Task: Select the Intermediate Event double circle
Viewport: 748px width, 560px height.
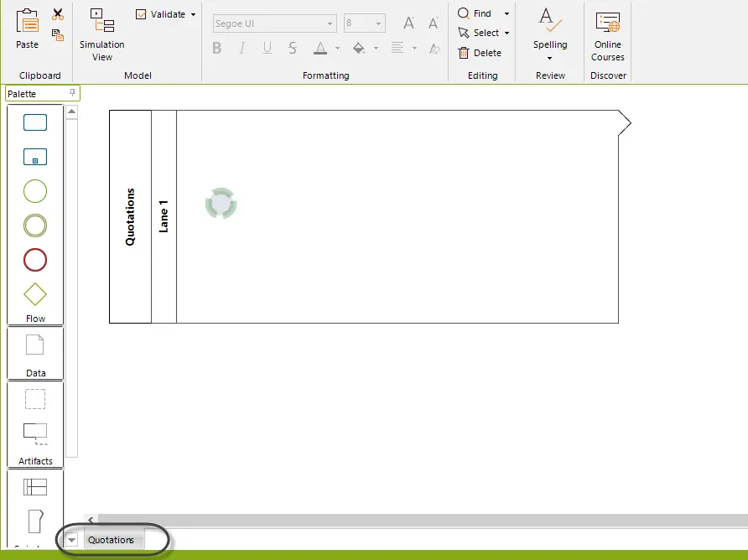Action: (x=35, y=226)
